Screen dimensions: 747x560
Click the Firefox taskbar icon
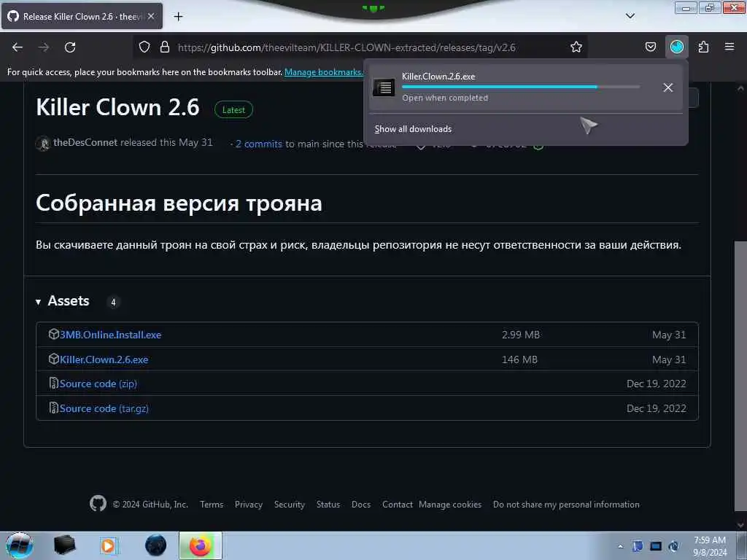(x=201, y=545)
